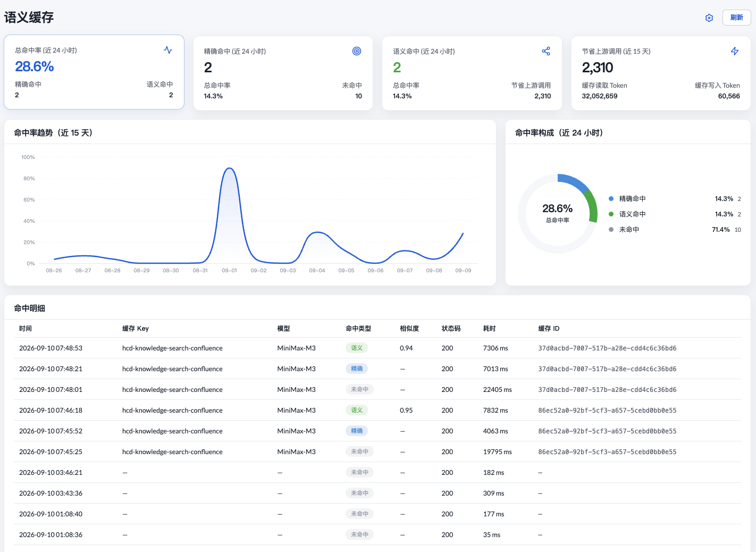Click the 精确 tag in the 07:45:52 row

click(357, 431)
